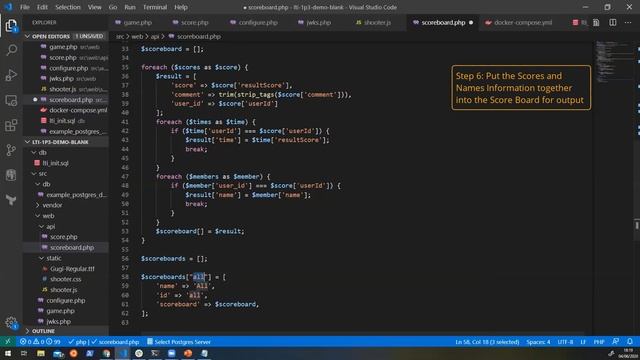Open the Help menu

(181, 7)
